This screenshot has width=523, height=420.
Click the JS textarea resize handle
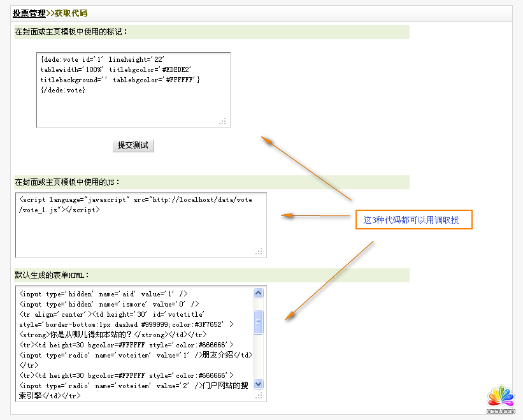coord(259,252)
